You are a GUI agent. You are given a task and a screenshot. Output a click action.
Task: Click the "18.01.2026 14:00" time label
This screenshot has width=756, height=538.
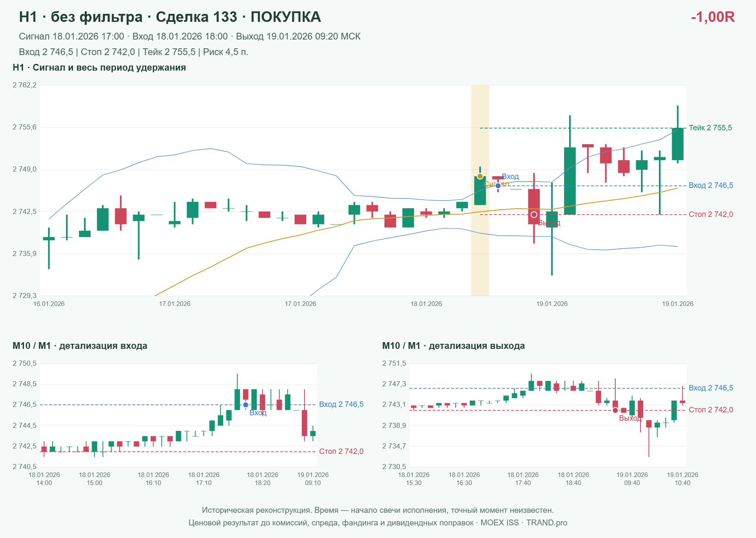44,479
